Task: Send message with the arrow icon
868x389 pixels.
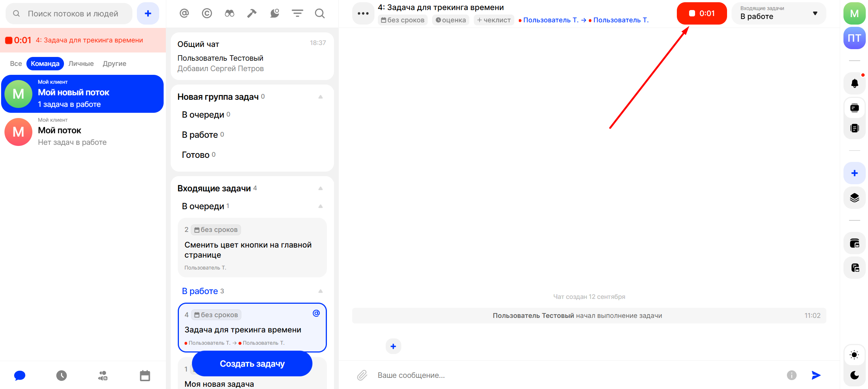Action: point(816,375)
